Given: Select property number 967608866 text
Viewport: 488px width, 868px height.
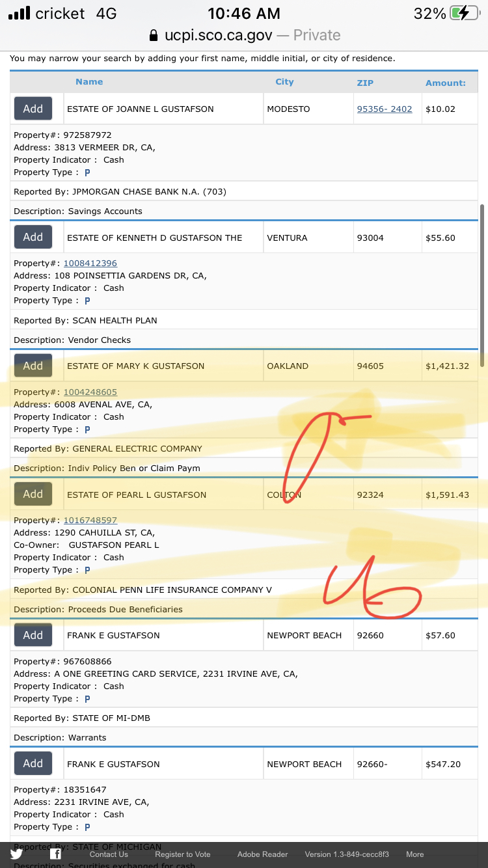Looking at the screenshot, I should (x=87, y=661).
